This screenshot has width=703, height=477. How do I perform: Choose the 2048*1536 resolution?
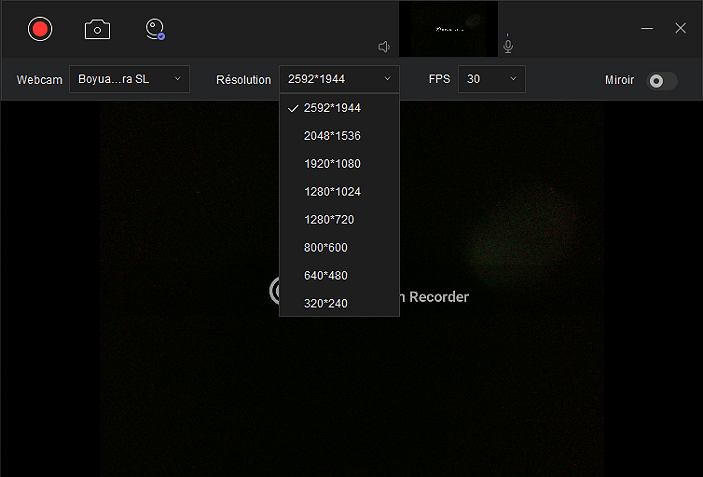[339, 136]
